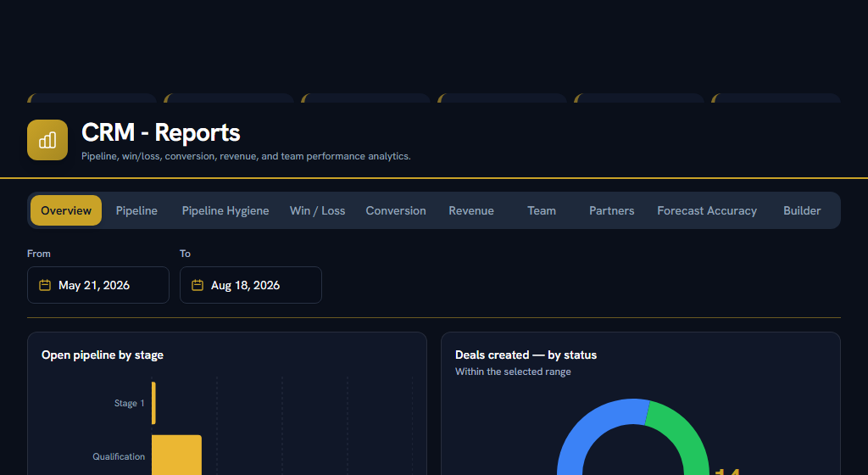This screenshot has height=475, width=868.
Task: Open the Team tab
Action: 542,210
